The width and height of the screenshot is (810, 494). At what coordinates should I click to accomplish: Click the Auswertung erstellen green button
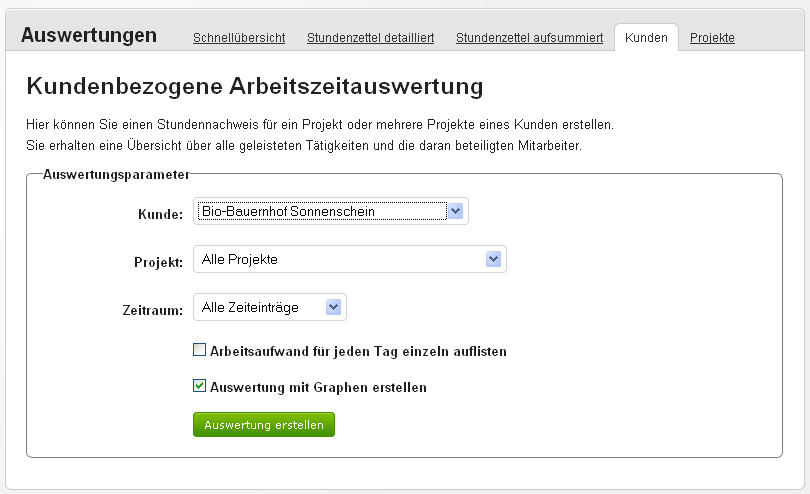click(264, 425)
